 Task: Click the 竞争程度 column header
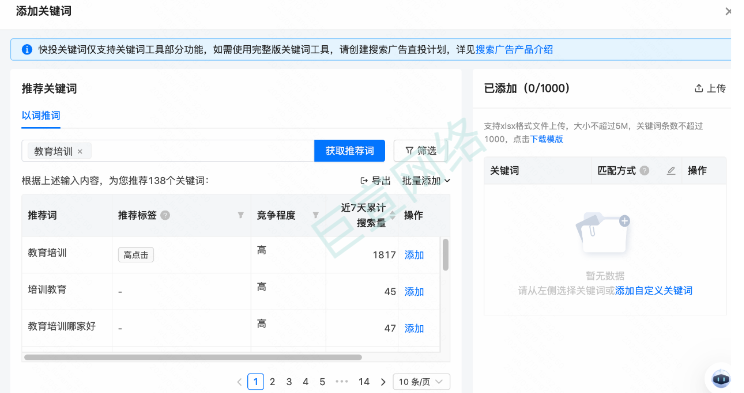[x=276, y=215]
